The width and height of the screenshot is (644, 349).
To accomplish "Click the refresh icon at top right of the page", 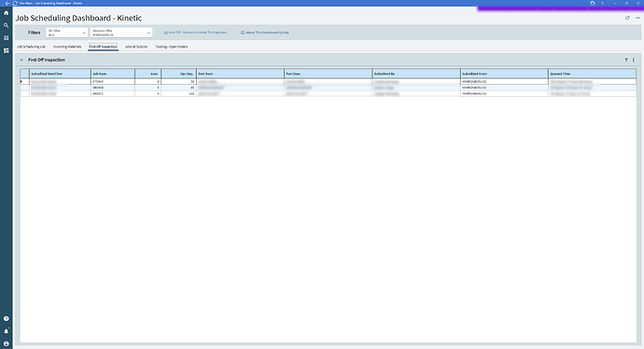I will tap(627, 18).
